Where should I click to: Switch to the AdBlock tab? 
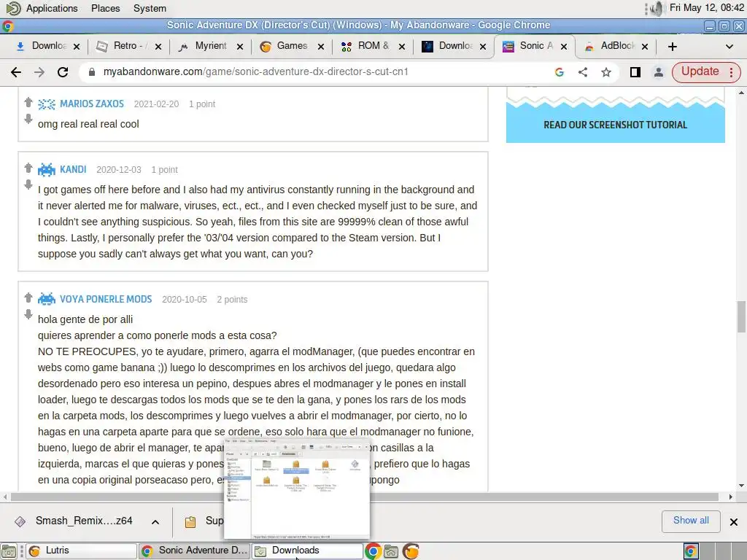[617, 46]
